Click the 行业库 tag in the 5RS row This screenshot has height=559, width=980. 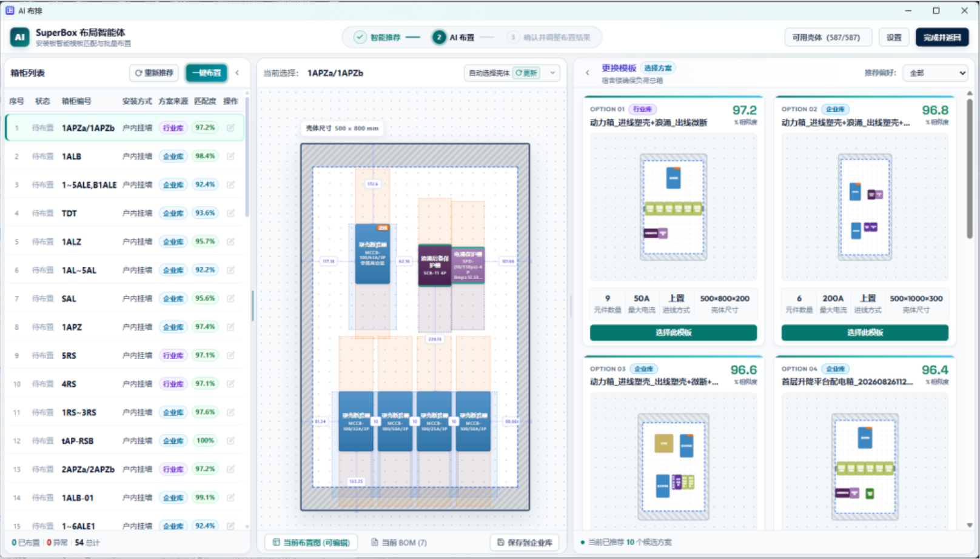click(x=173, y=355)
